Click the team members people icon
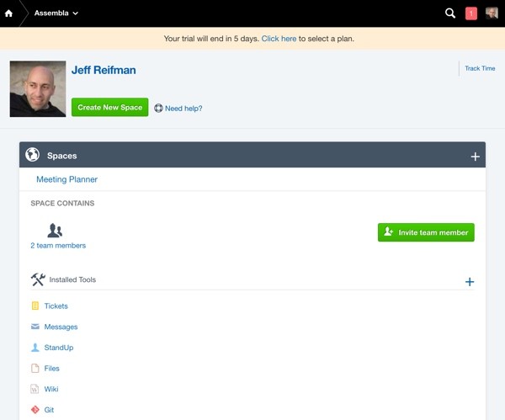505x420 pixels. click(55, 231)
